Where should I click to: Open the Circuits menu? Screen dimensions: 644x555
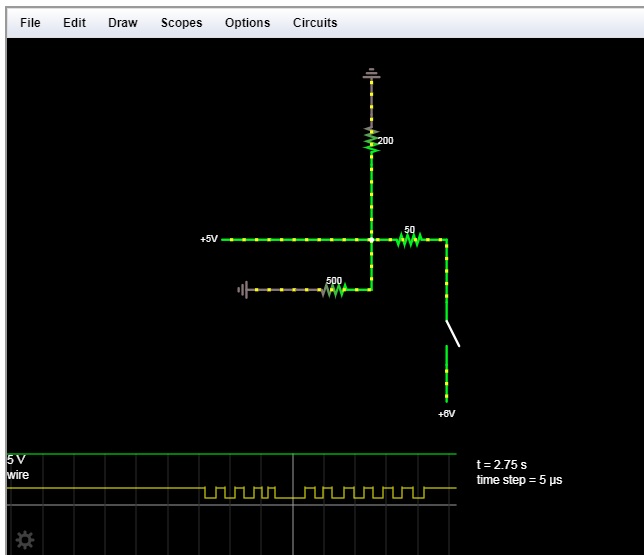click(x=315, y=23)
